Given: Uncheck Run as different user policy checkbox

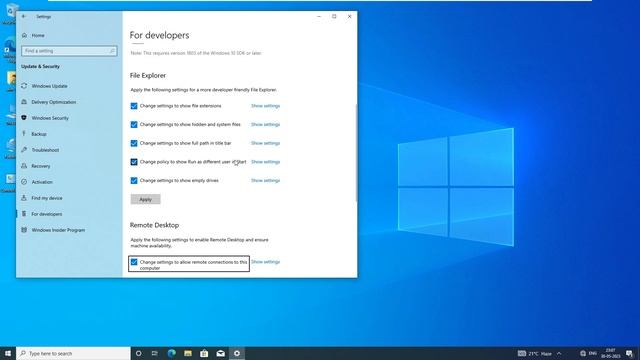Looking at the screenshot, I should [x=134, y=162].
